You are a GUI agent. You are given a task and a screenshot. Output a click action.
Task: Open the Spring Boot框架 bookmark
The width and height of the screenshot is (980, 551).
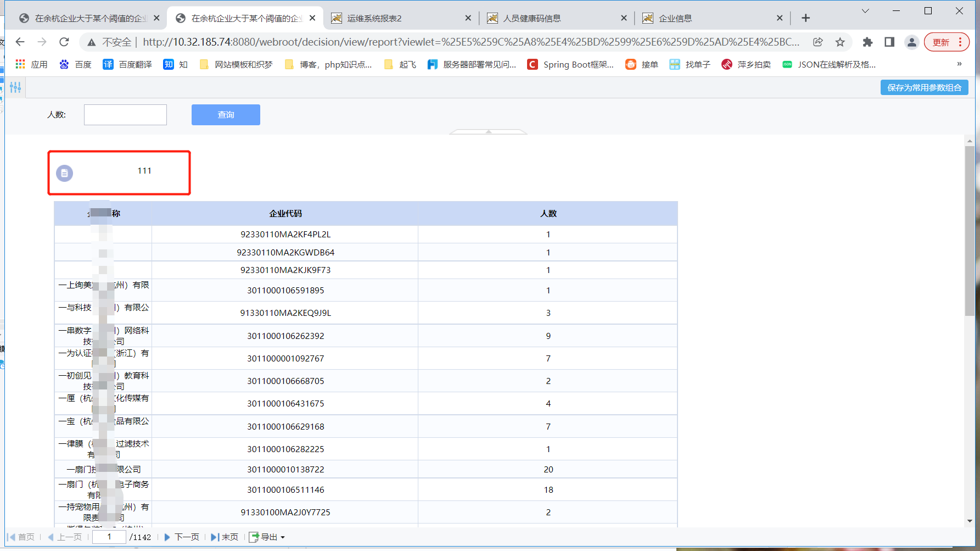tap(570, 64)
